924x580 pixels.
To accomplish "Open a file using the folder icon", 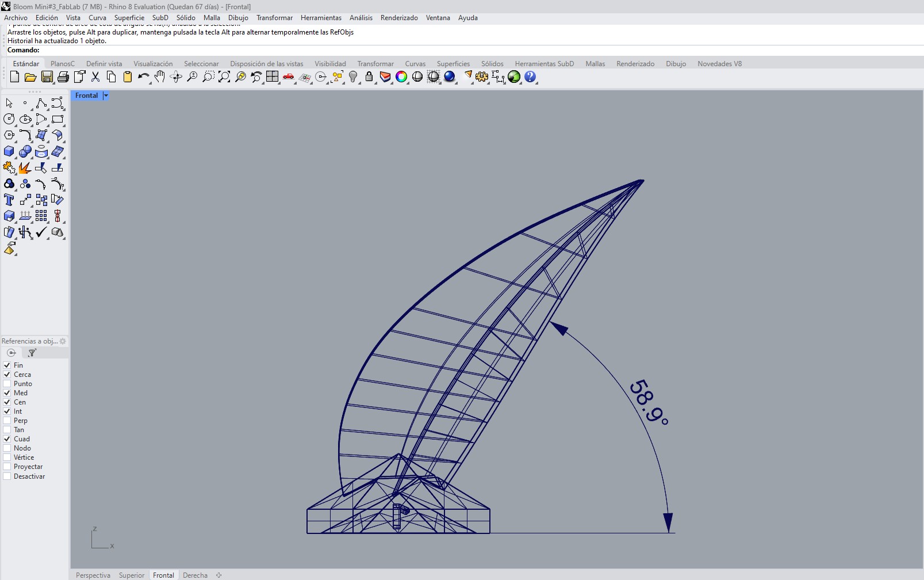I will 30,77.
